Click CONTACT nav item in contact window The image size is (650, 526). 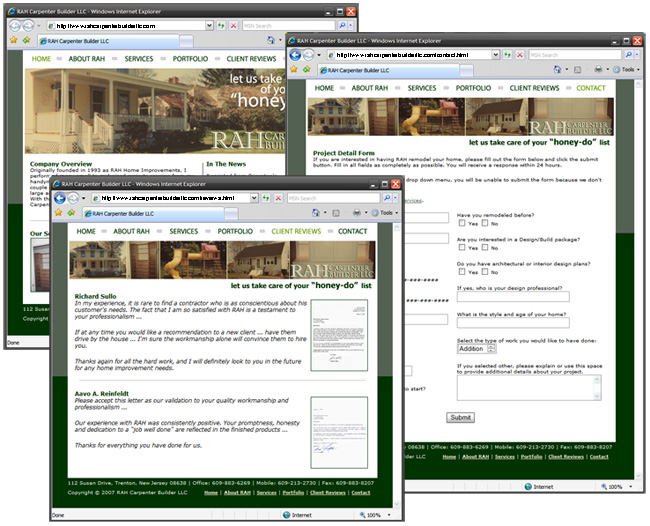[591, 88]
